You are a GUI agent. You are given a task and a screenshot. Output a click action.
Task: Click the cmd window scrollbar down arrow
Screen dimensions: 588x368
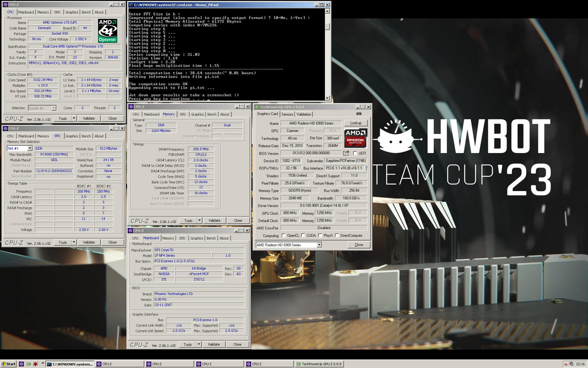pyautogui.click(x=327, y=98)
